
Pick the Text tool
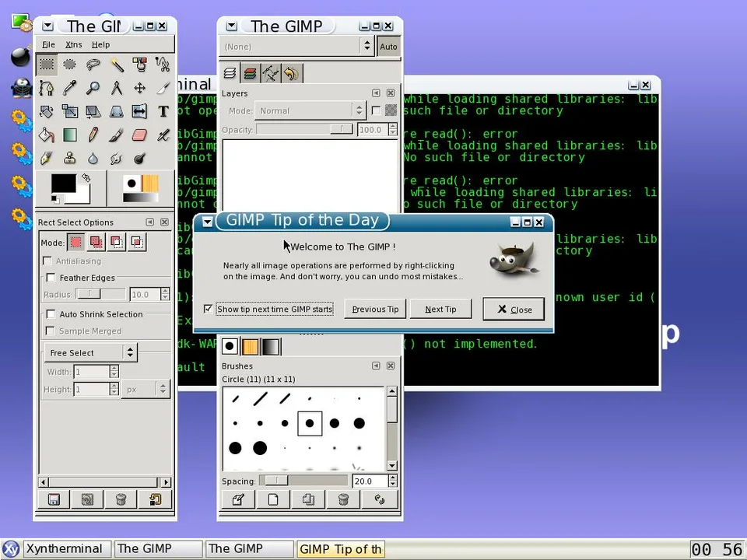[x=163, y=111]
